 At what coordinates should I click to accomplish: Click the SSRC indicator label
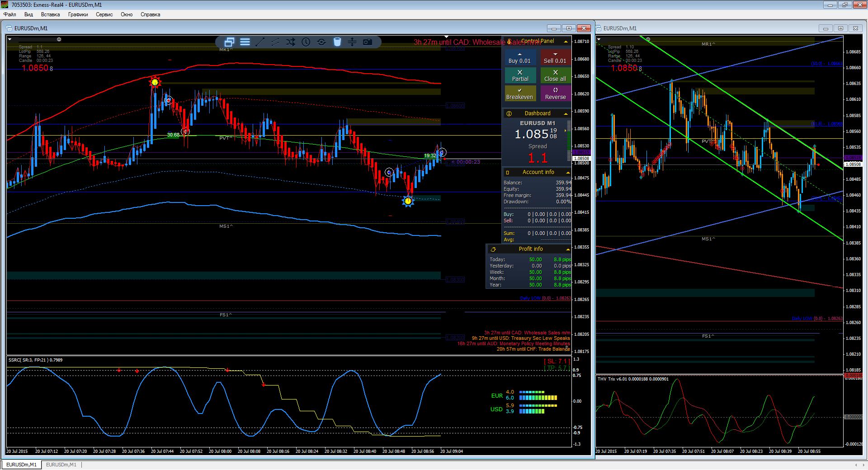[x=35, y=360]
